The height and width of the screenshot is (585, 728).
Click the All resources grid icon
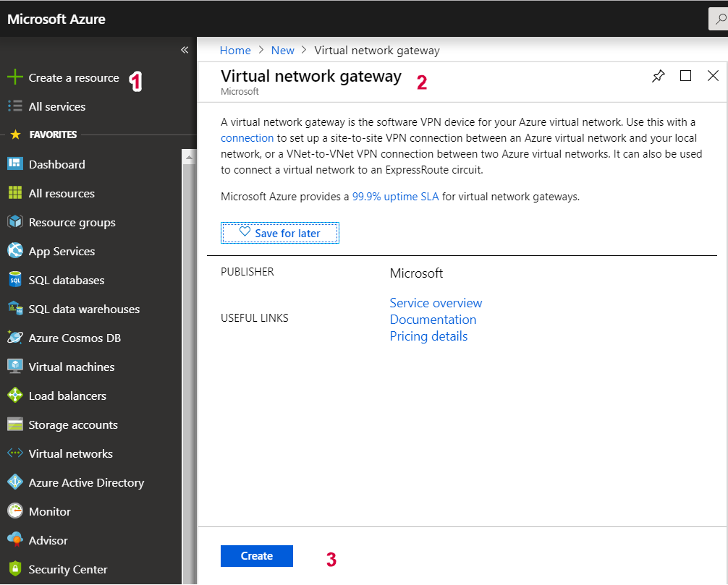[x=15, y=193]
